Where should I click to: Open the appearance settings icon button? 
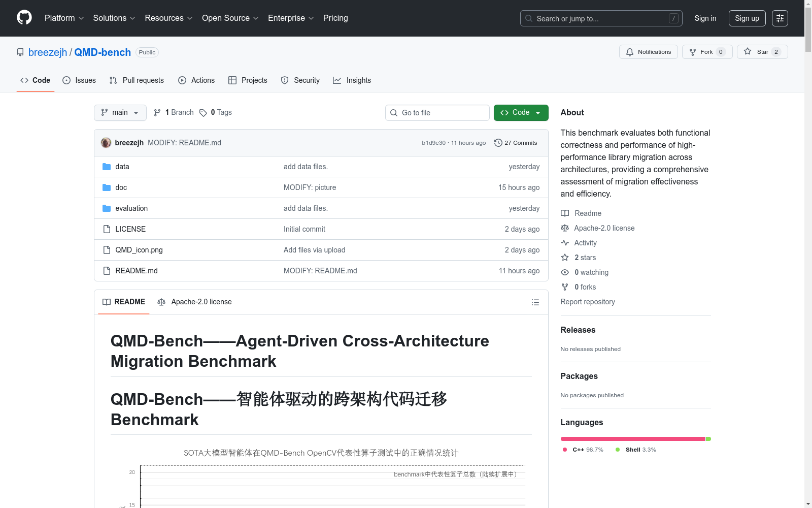(780, 18)
